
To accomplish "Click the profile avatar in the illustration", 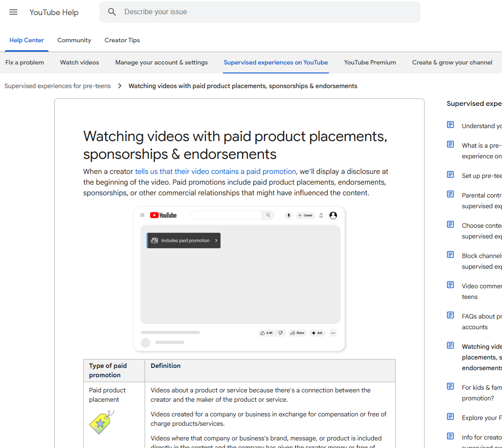I will 333,215.
